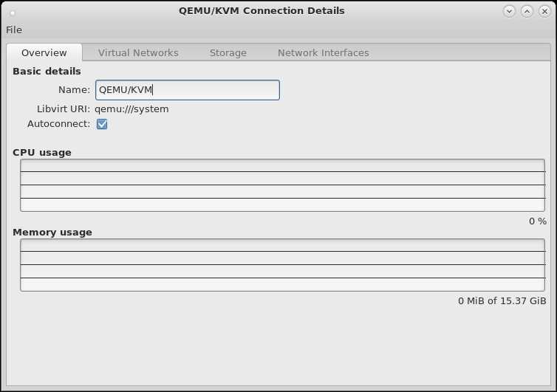557x392 pixels.
Task: Click the window menu dot in the titlebar
Action: coord(13,13)
